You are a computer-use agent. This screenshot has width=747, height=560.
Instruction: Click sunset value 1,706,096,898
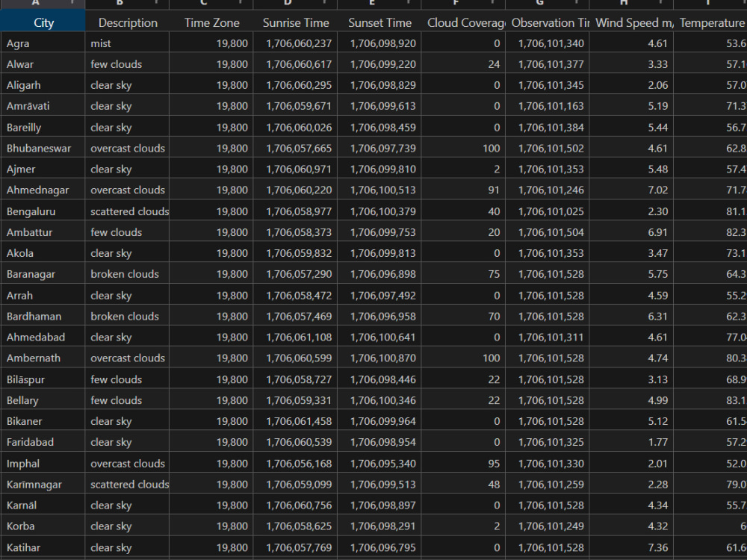pyautogui.click(x=379, y=274)
